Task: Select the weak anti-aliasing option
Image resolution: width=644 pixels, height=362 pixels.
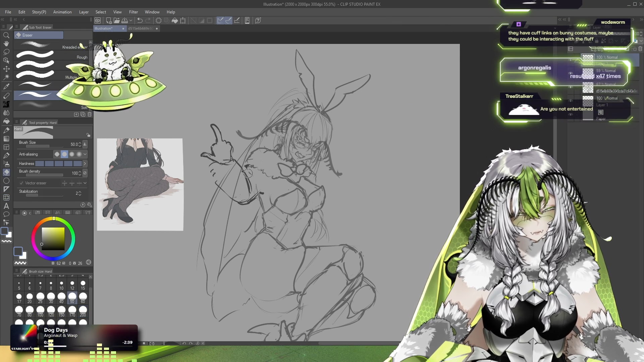Action: tap(64, 154)
